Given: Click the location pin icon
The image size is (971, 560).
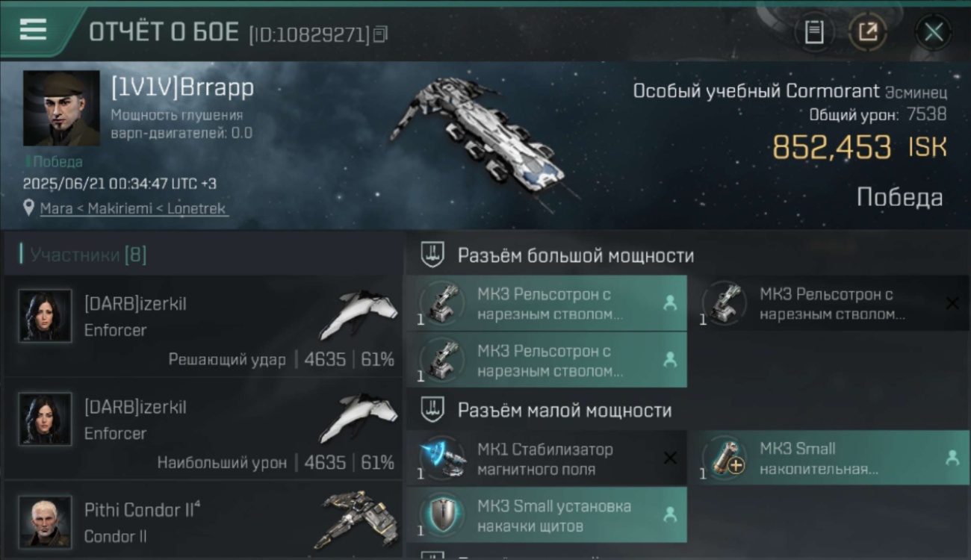Looking at the screenshot, I should [28, 209].
